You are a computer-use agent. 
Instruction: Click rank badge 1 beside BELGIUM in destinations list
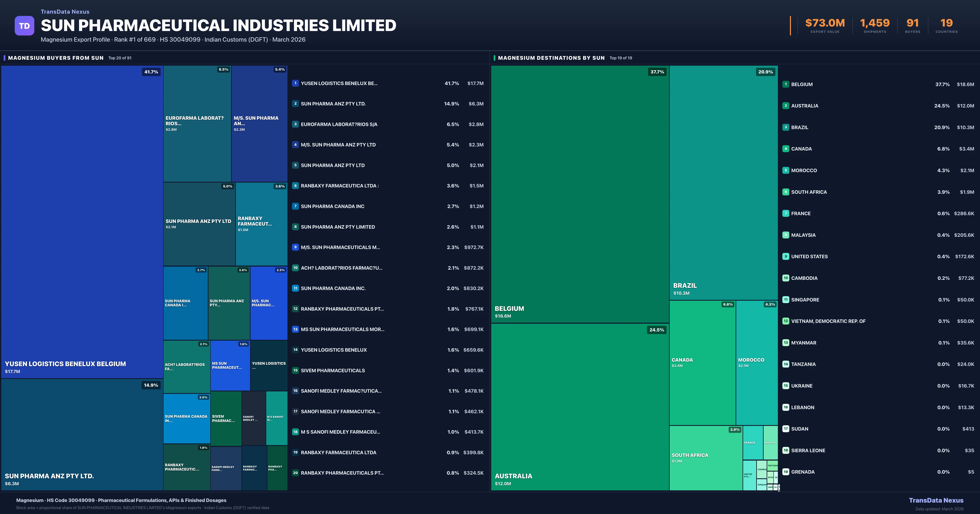tap(786, 84)
